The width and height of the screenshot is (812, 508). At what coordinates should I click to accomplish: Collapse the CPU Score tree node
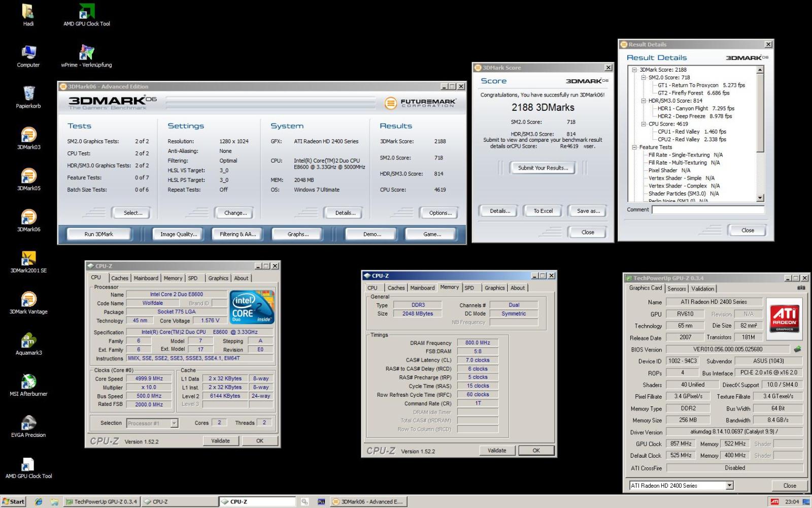point(644,124)
